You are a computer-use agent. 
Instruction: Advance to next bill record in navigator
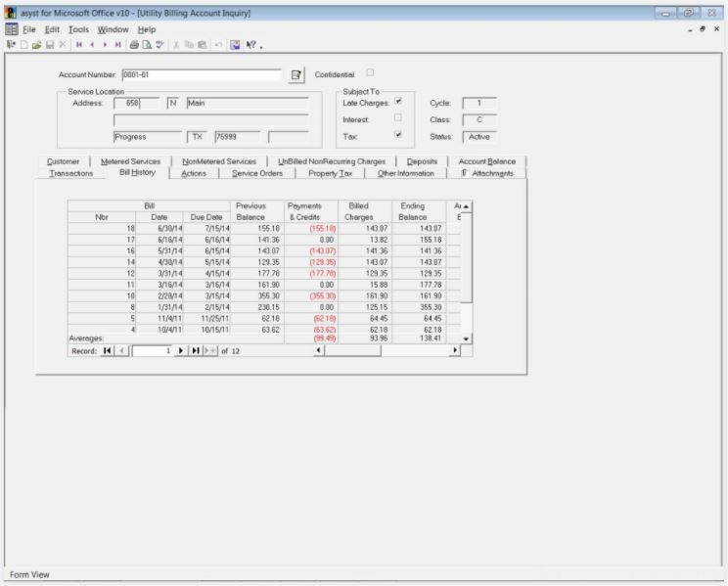[181, 350]
